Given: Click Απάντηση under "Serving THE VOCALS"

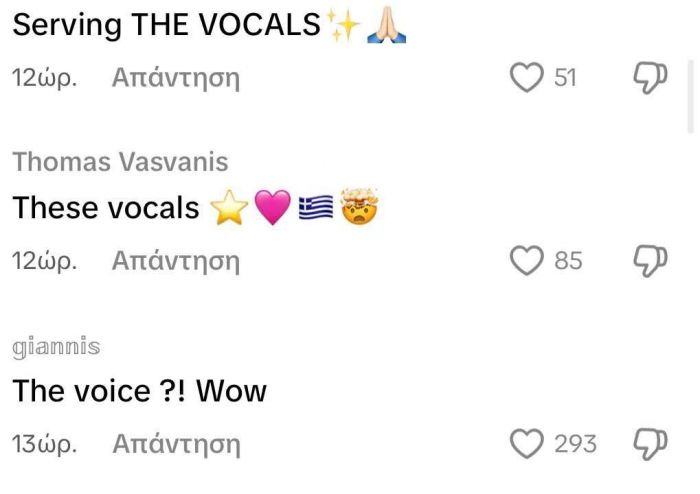Looking at the screenshot, I should click(176, 79).
